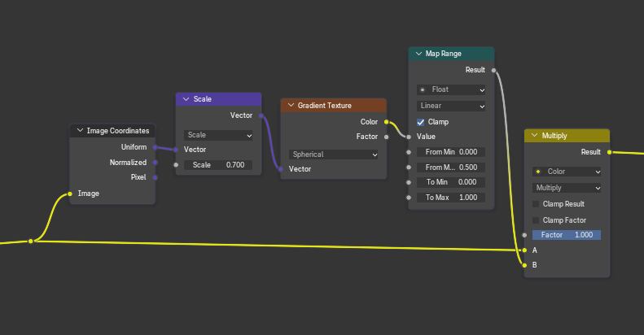644x335 pixels.
Task: Click the Gradient Texture Vector input socket
Action: pyautogui.click(x=281, y=169)
